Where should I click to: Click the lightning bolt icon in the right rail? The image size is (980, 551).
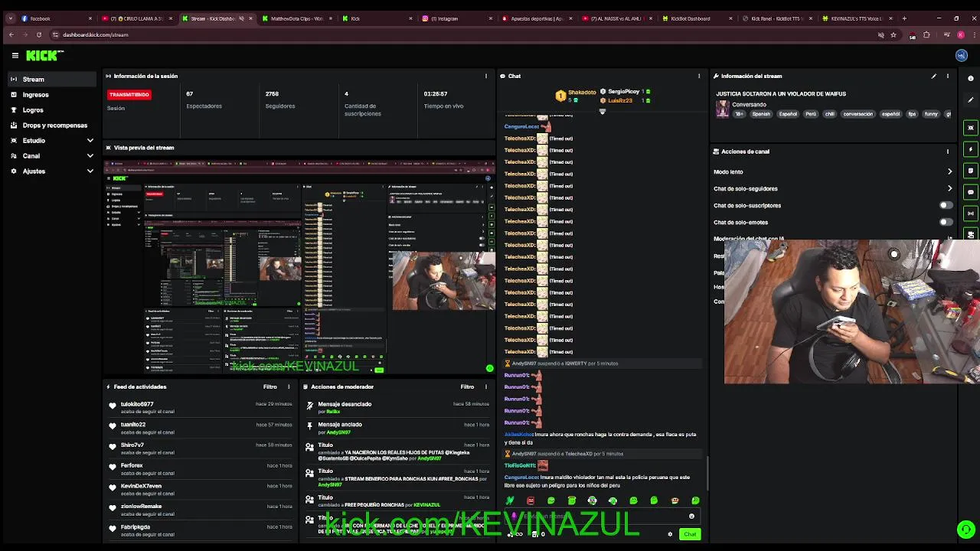tap(971, 149)
